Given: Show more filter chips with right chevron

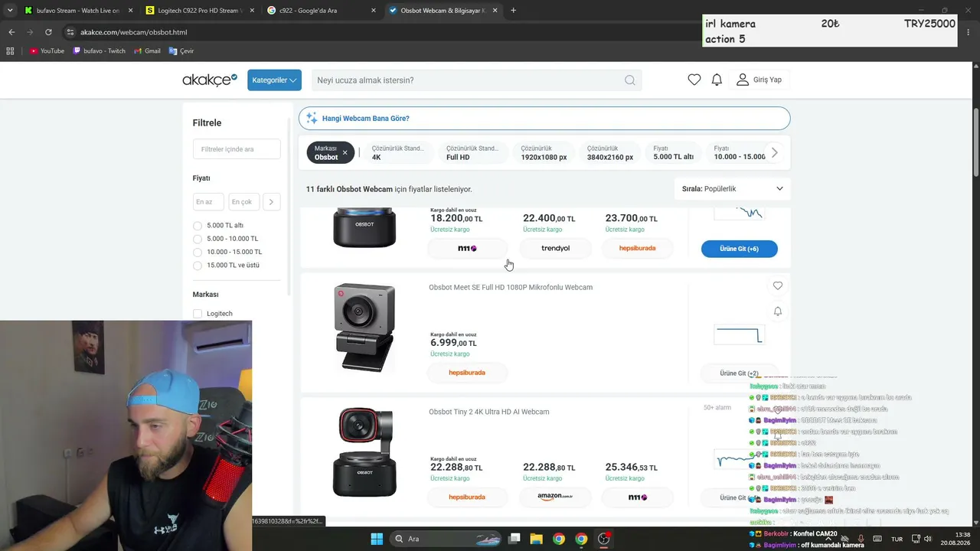Looking at the screenshot, I should (x=774, y=152).
